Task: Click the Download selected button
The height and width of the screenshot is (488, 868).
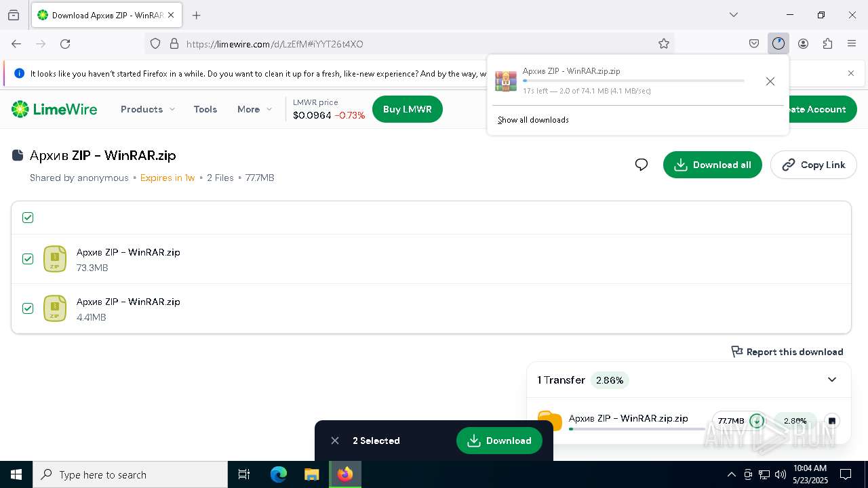Action: coord(499,441)
